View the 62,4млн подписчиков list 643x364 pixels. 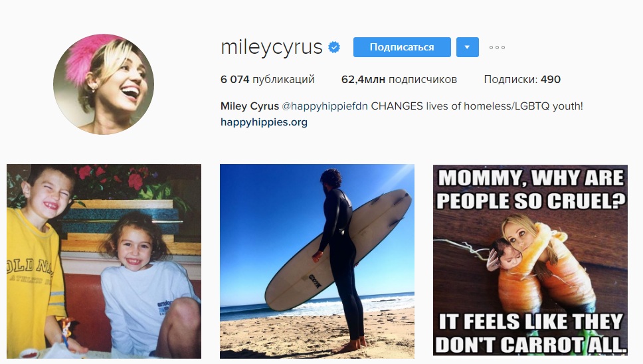pyautogui.click(x=399, y=80)
